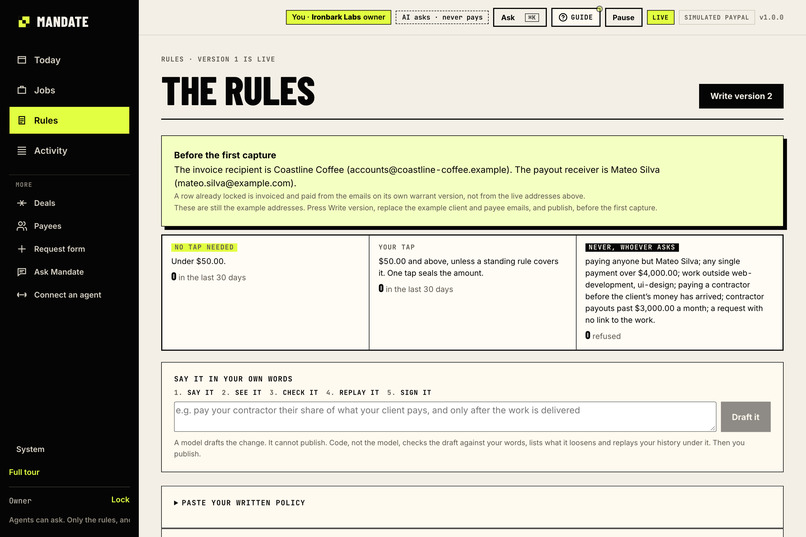Click step '3. Check it'

294,393
